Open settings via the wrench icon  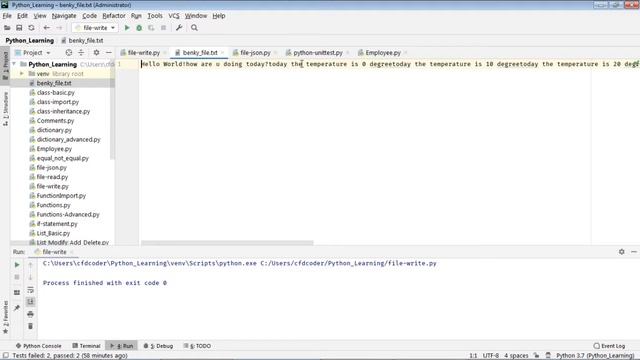coord(179,28)
